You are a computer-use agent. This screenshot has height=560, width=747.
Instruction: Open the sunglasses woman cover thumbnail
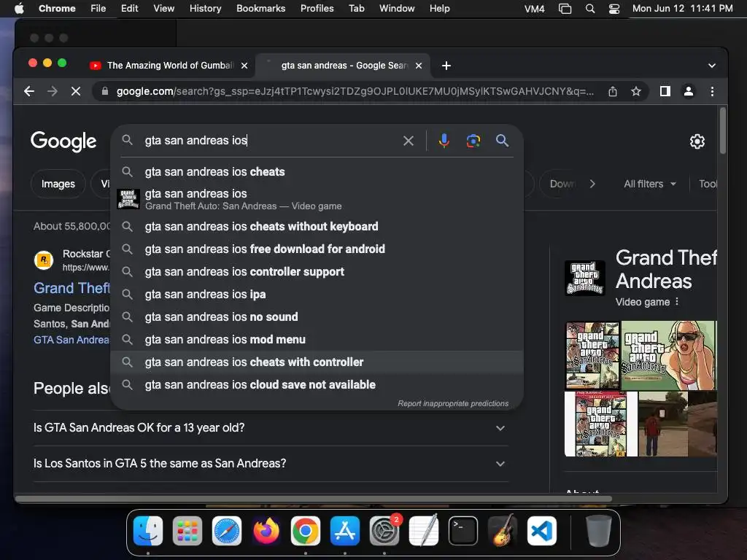(668, 355)
